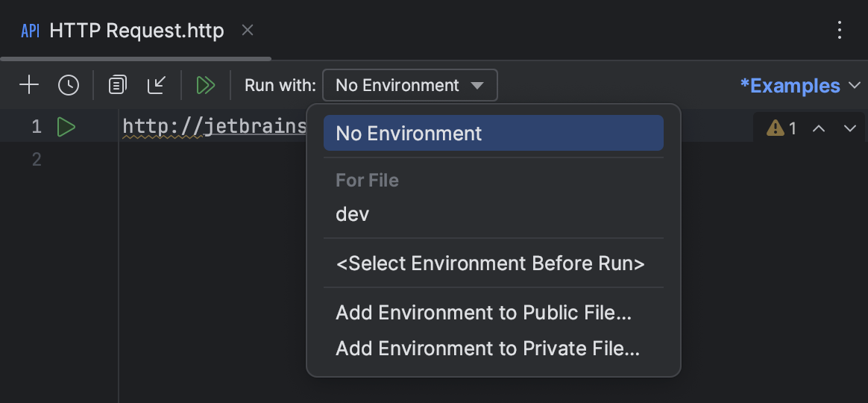The image size is (868, 403).
Task: Pick Select Environment Before Run option
Action: [x=490, y=263]
